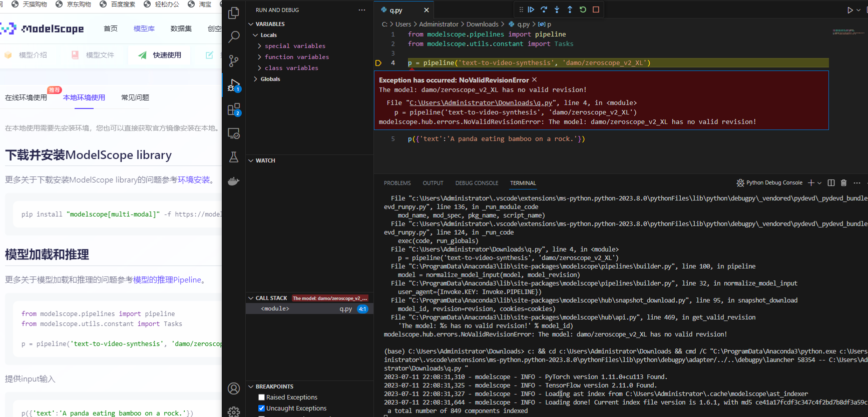Select the q.py editor tab
The width and height of the screenshot is (868, 417).
(396, 10)
